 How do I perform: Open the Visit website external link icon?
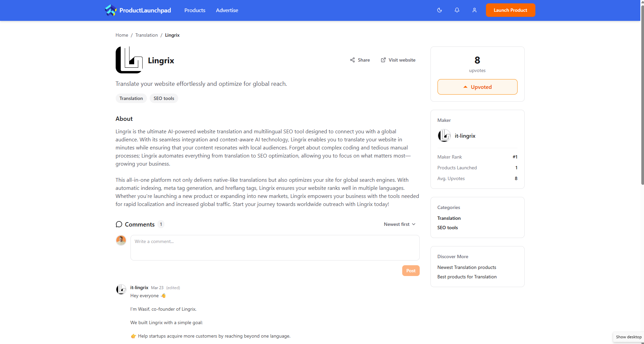(x=383, y=60)
